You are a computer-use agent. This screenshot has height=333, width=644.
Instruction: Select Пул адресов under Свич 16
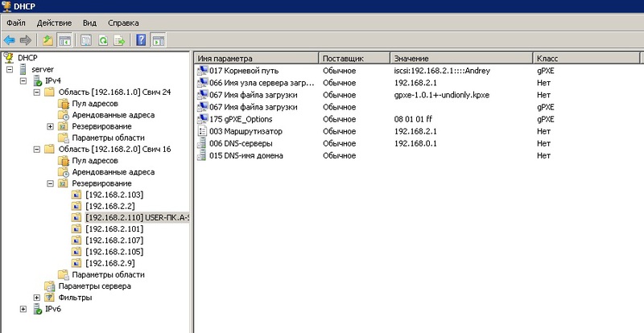point(95,161)
